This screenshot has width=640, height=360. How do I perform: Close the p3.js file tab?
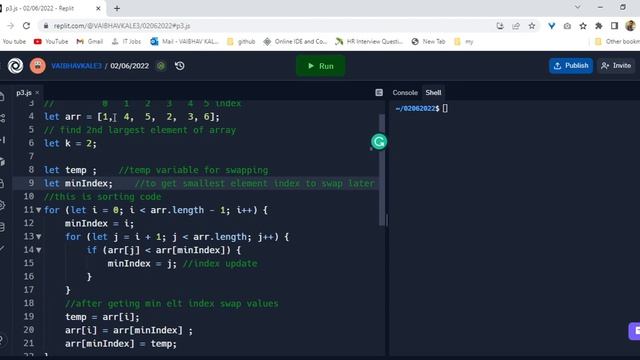tap(37, 93)
